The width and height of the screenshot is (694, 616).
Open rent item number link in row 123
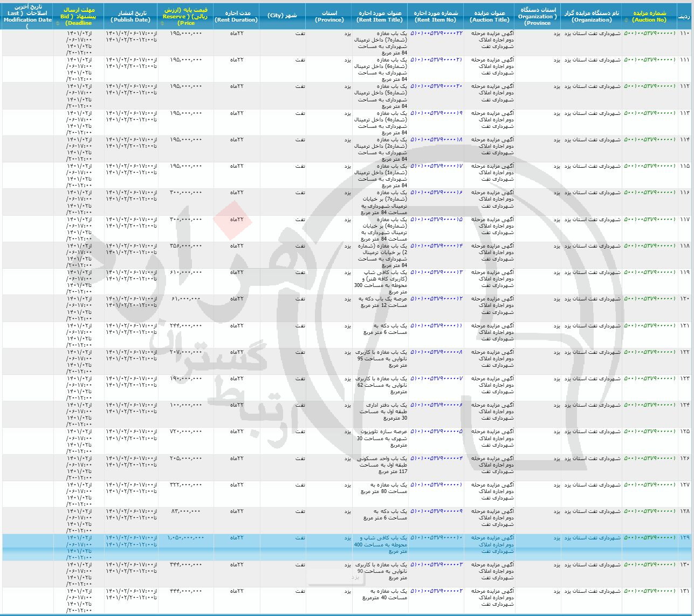pyautogui.click(x=437, y=379)
